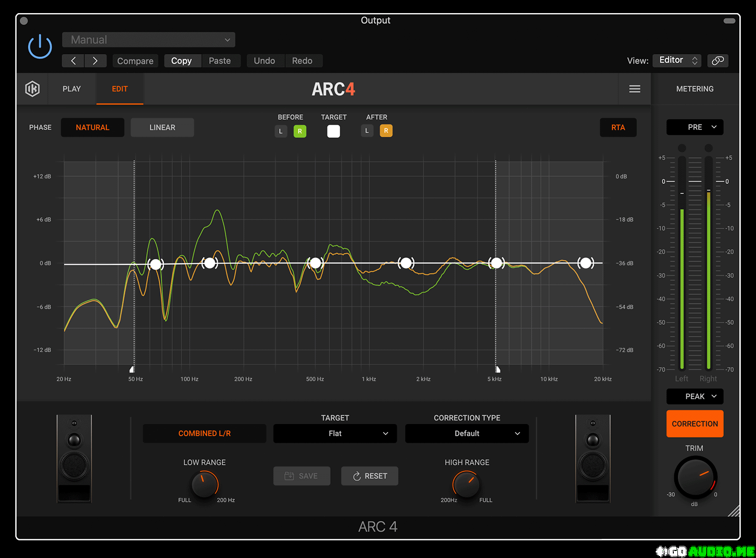The image size is (756, 558).
Task: Toggle BEFORE left channel curve
Action: (281, 131)
